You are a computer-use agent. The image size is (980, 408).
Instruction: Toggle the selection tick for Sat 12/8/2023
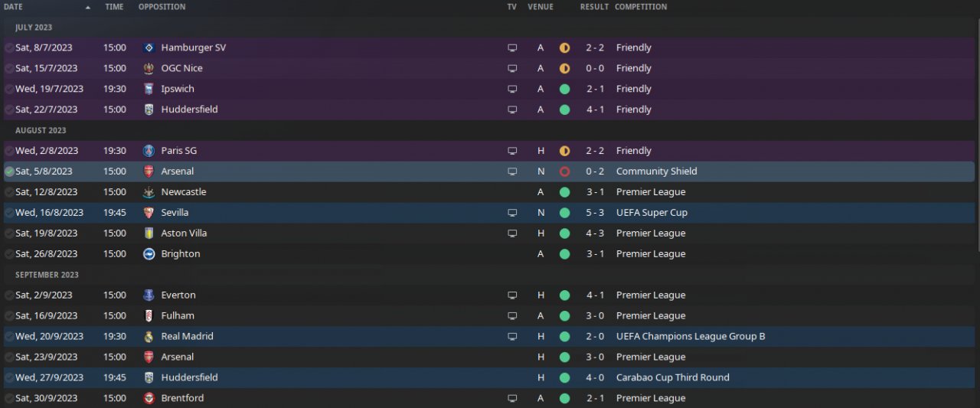9,192
